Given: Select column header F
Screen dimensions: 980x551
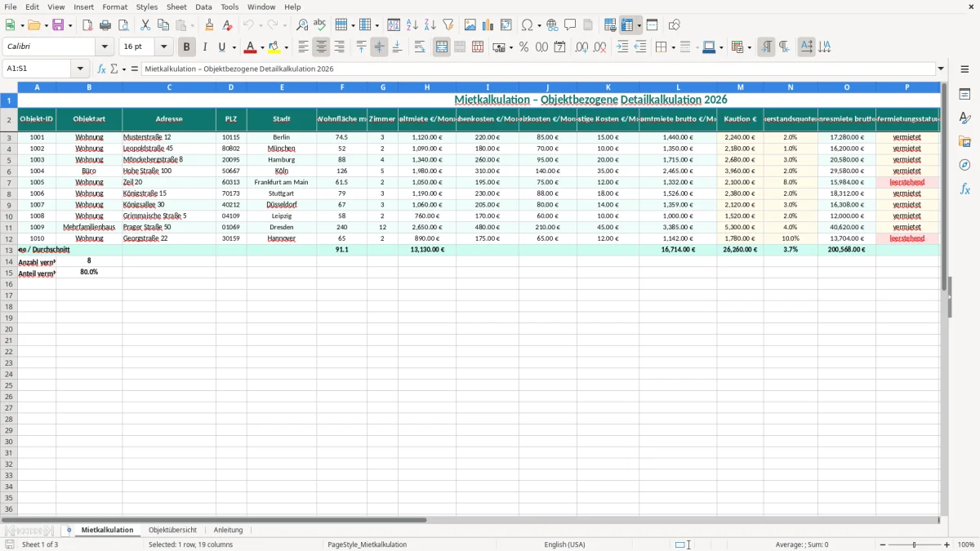Looking at the screenshot, I should coord(342,87).
